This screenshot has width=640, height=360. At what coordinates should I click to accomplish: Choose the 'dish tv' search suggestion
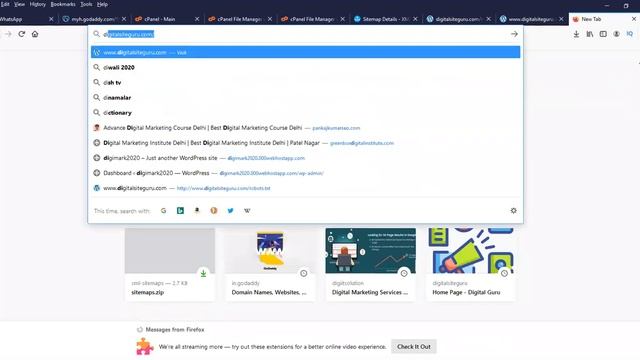coord(305,82)
